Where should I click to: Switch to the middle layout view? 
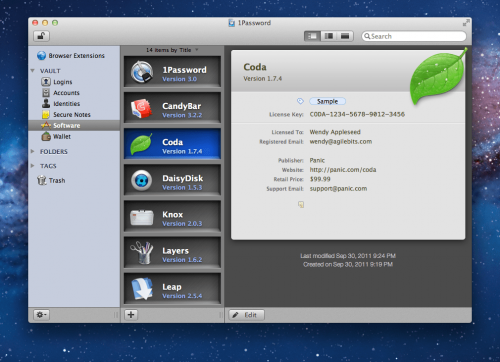[329, 36]
